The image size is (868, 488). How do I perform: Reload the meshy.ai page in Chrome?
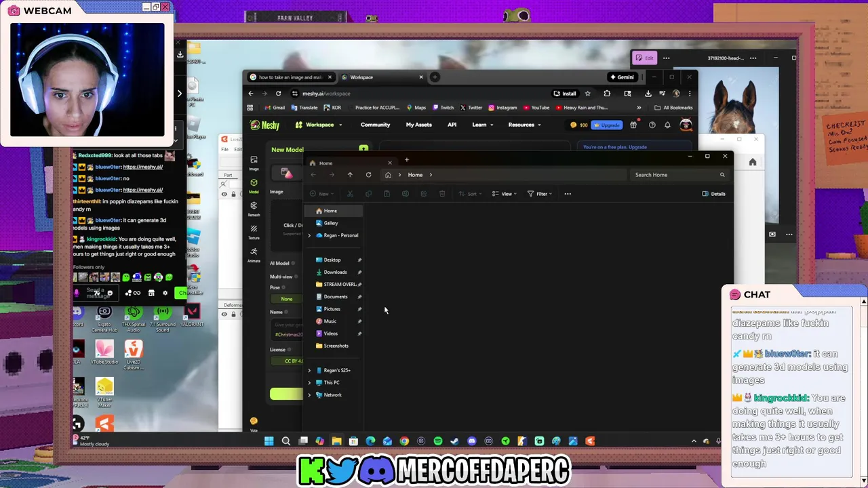[x=278, y=94]
